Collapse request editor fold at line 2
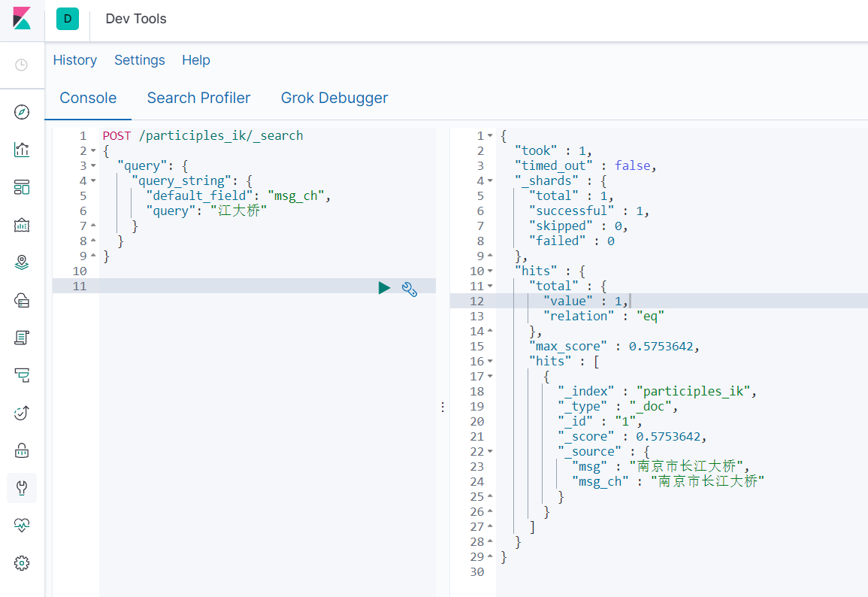The image size is (868, 597). (x=93, y=150)
